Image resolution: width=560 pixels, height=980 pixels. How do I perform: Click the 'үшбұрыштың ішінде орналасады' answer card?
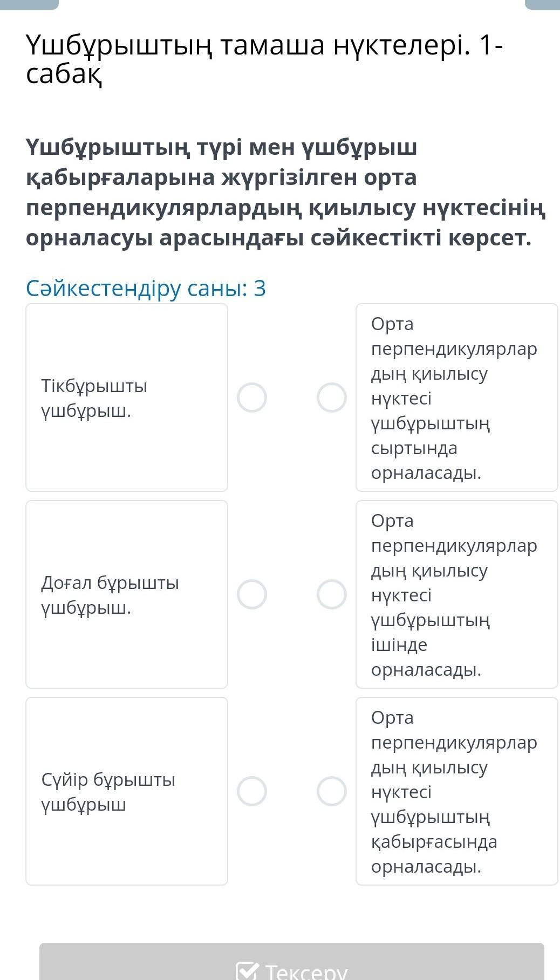(456, 594)
